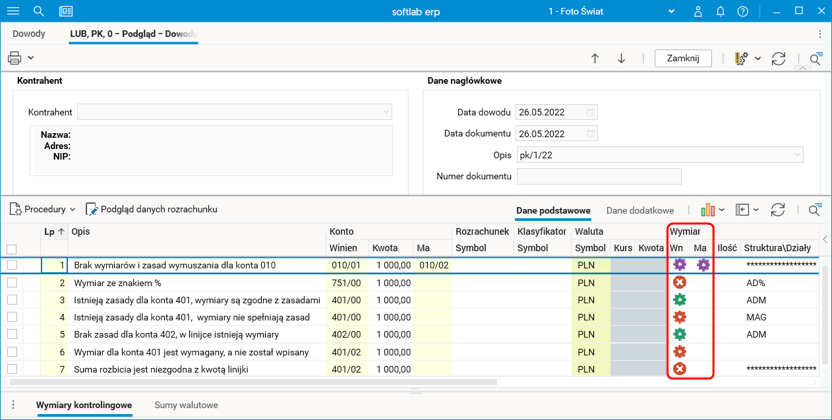Click Podgląd danych rozrachunku button
This screenshot has height=420, width=832.
coord(151,210)
